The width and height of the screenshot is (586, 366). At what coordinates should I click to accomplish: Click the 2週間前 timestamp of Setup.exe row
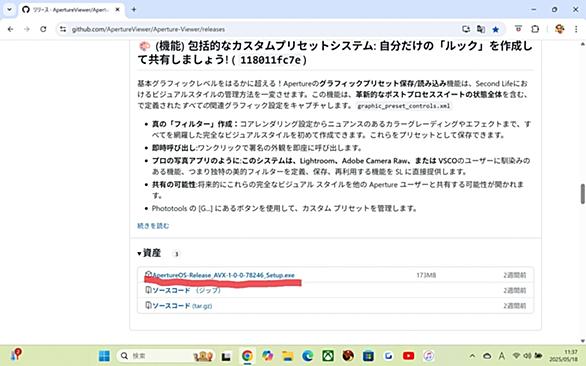[515, 275]
